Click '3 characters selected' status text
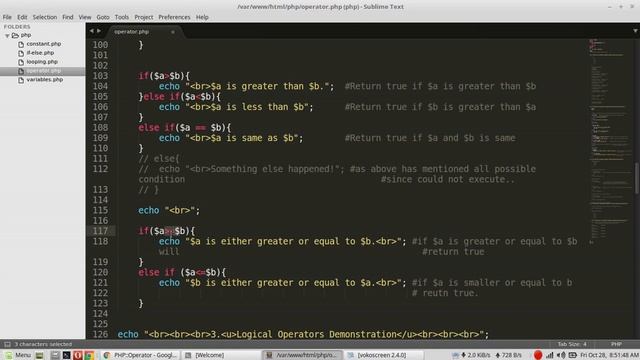 click(x=43, y=344)
